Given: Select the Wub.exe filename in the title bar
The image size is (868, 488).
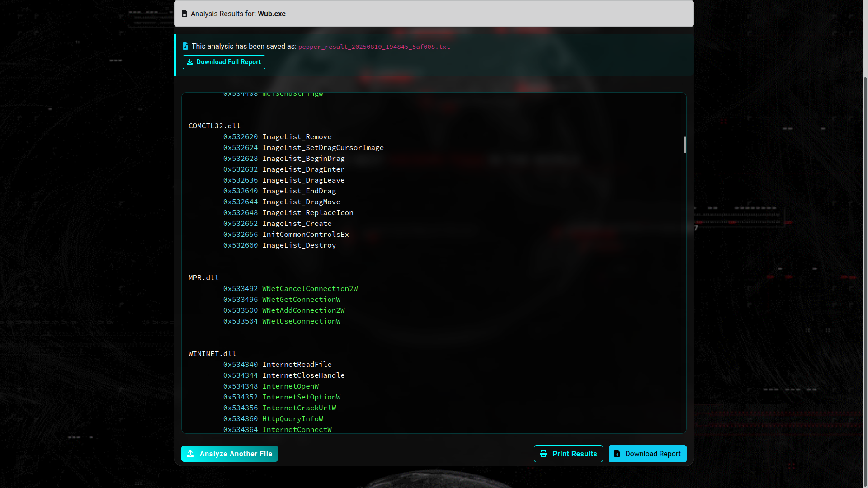Looking at the screenshot, I should (271, 14).
